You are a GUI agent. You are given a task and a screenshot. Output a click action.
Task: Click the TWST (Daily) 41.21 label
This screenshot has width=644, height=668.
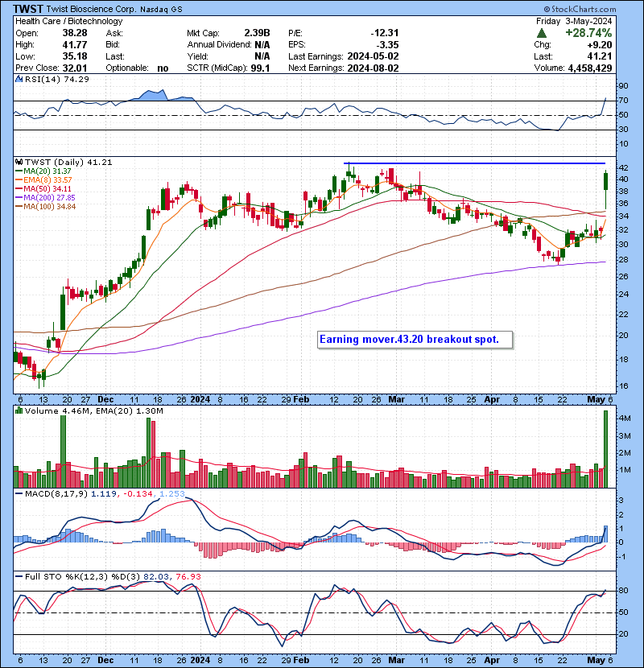point(68,163)
